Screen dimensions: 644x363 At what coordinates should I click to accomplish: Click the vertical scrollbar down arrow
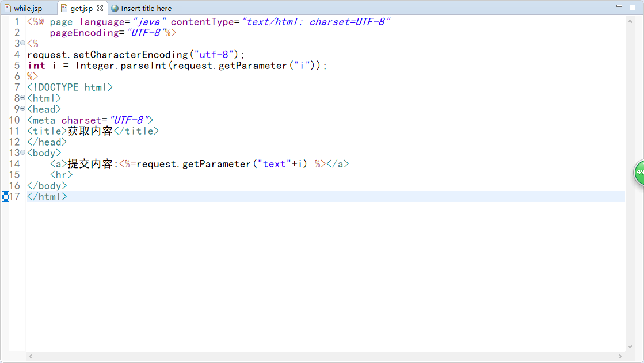[x=630, y=347]
